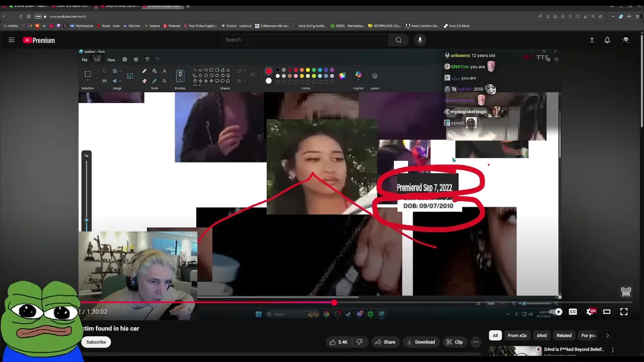Switch to theater mode

(x=607, y=312)
